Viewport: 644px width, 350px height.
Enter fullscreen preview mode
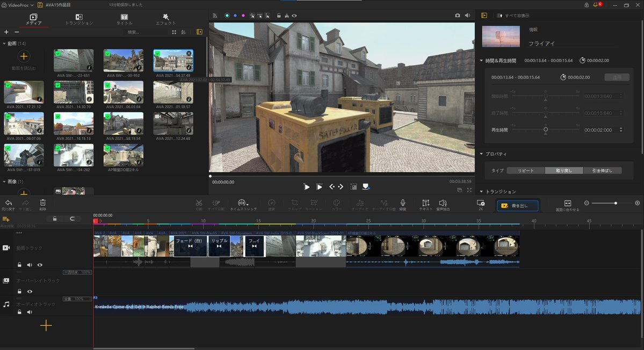469,190
